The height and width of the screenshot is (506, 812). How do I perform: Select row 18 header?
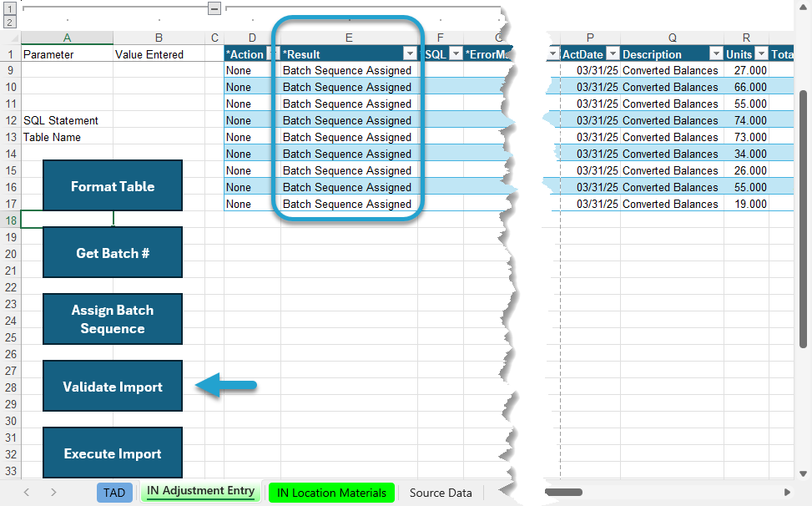(x=10, y=220)
